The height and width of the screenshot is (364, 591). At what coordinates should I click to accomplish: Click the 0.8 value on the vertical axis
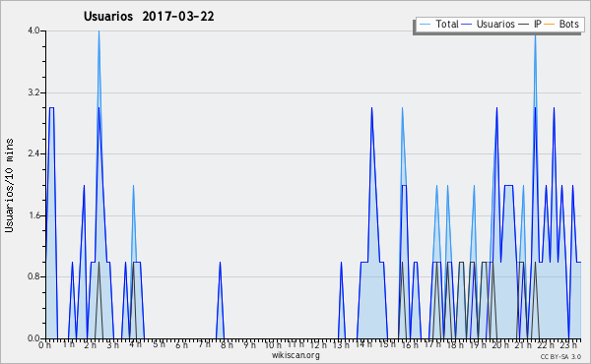point(33,276)
